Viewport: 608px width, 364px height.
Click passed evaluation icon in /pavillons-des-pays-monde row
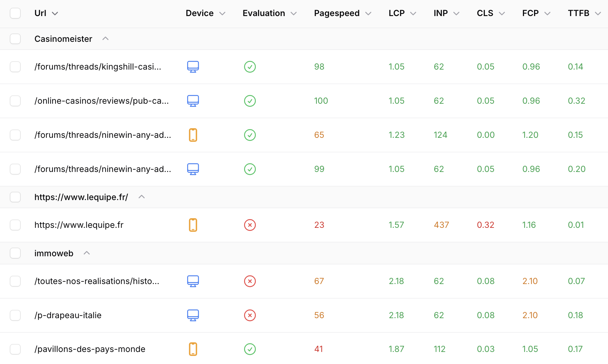pyautogui.click(x=250, y=349)
